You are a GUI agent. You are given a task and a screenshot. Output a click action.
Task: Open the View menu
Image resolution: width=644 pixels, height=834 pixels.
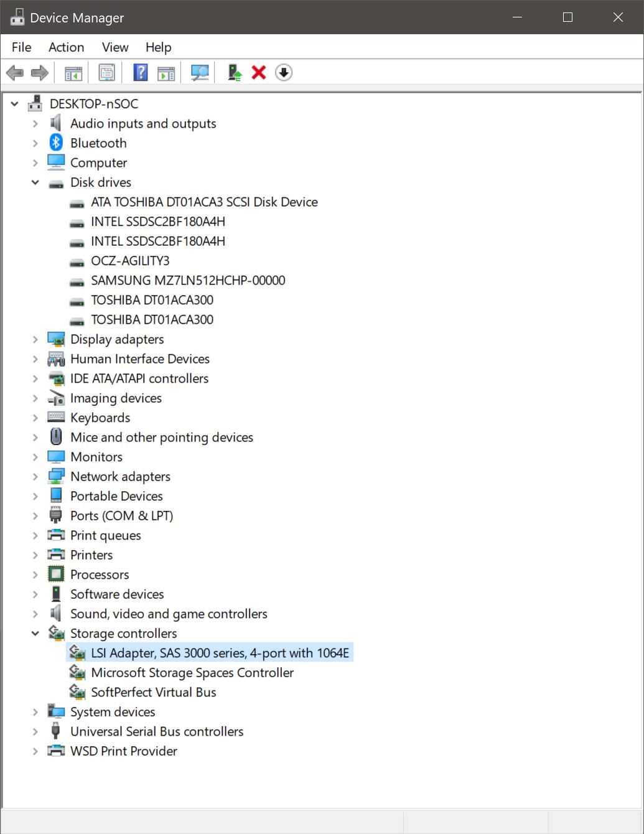tap(115, 47)
